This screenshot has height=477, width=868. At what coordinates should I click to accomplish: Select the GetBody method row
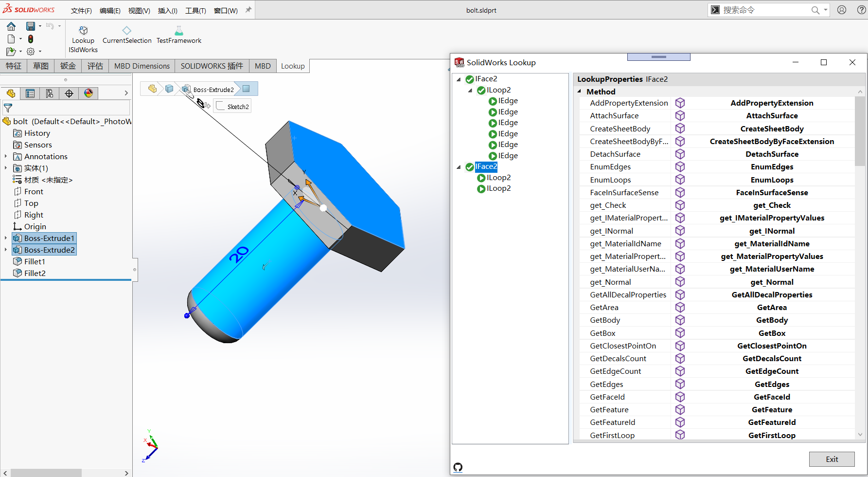pyautogui.click(x=717, y=320)
